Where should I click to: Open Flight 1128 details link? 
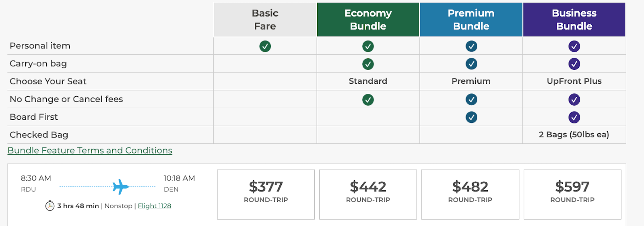[x=154, y=206]
